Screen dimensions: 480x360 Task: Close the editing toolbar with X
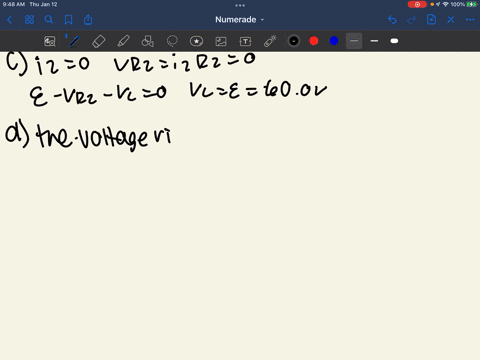[x=451, y=20]
